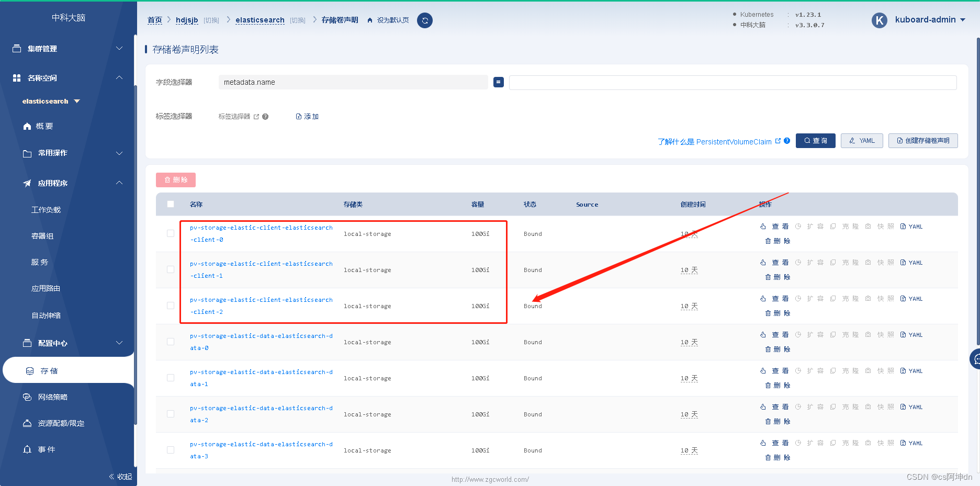View details of elasticsearch-client-1 claim
The height and width of the screenshot is (486, 980).
click(774, 263)
